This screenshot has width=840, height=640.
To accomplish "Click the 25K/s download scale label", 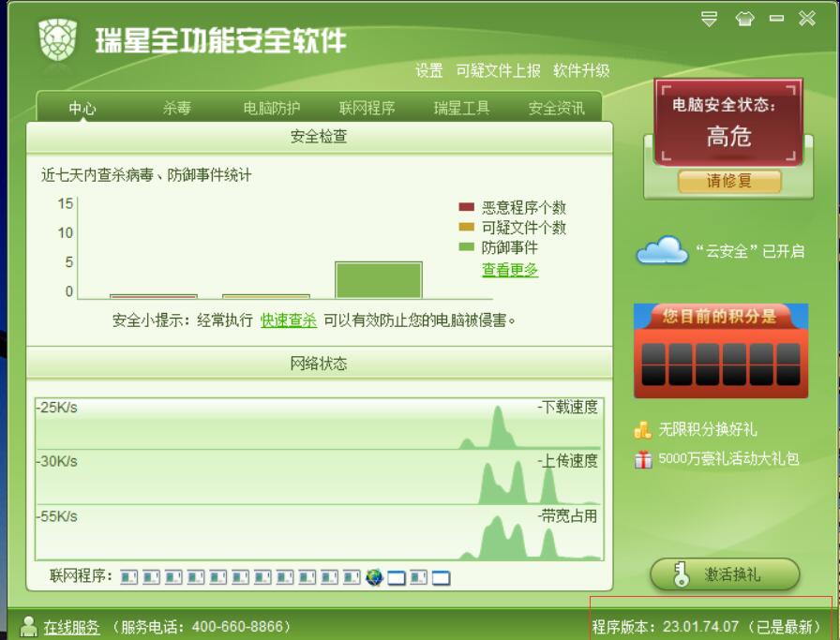I will click(57, 407).
